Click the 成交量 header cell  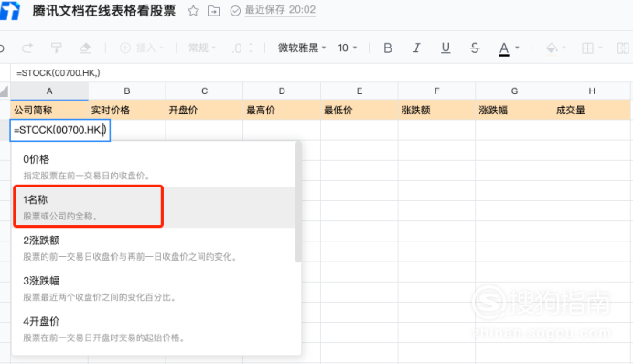(592, 110)
